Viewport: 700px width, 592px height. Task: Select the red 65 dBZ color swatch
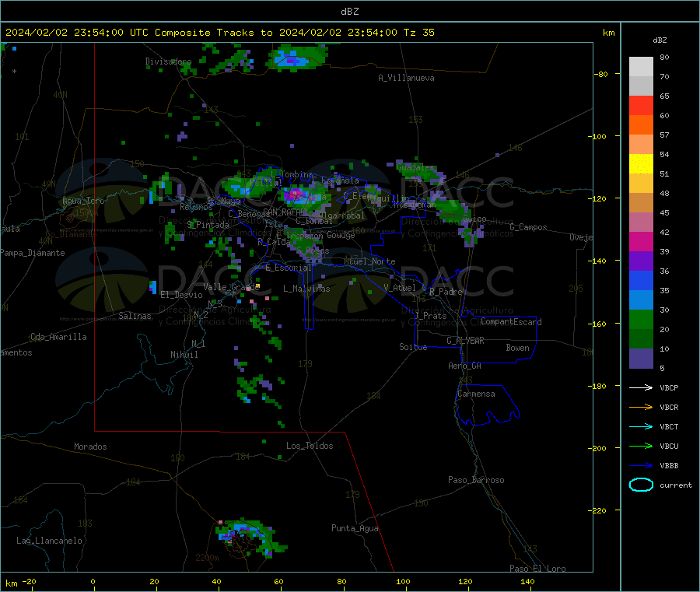641,105
